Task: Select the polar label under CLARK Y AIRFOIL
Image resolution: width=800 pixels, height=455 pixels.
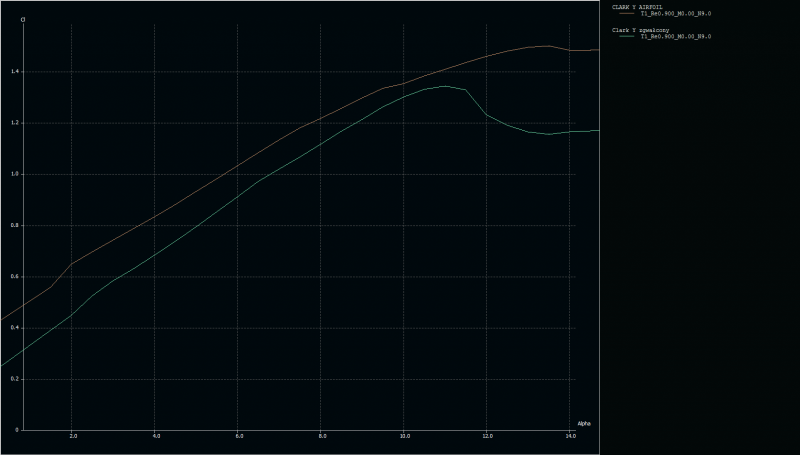Action: click(675, 14)
